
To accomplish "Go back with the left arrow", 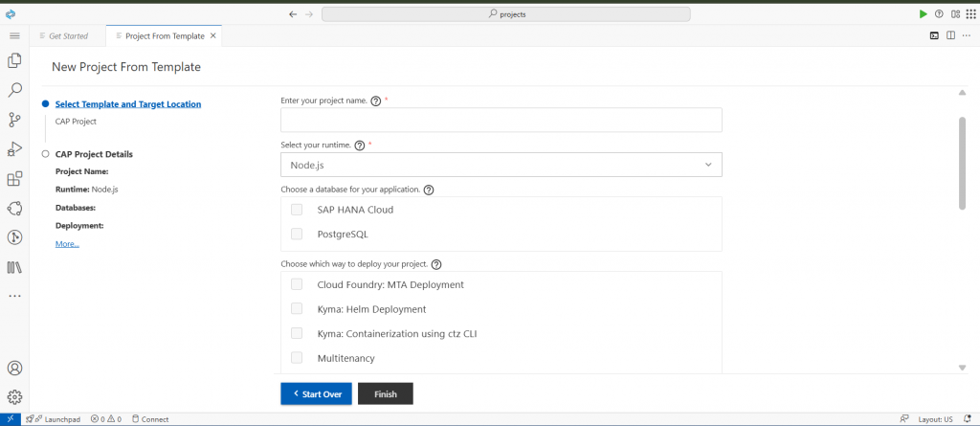I will point(293,14).
